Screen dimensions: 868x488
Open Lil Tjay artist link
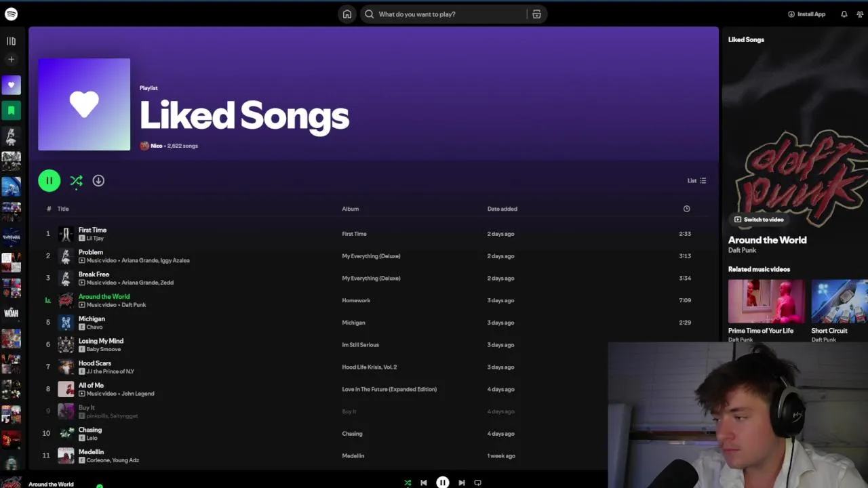click(x=95, y=239)
